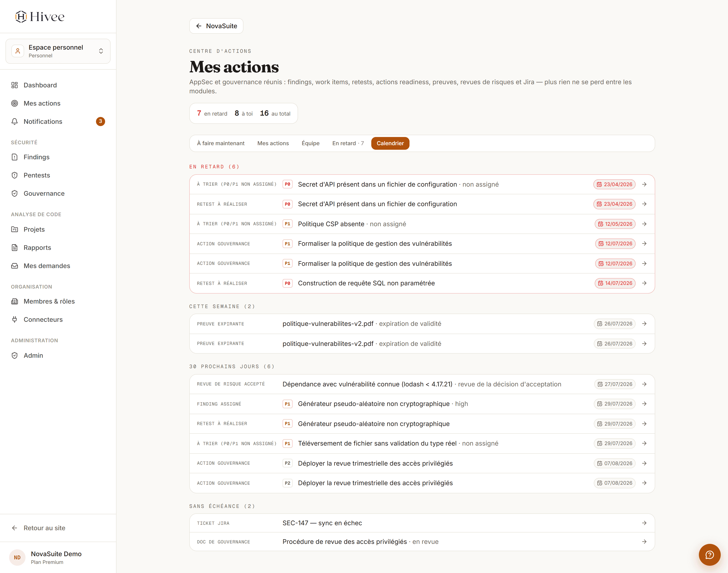Click the ND user avatar
Screen dimensions: 728x573
pos(17,558)
